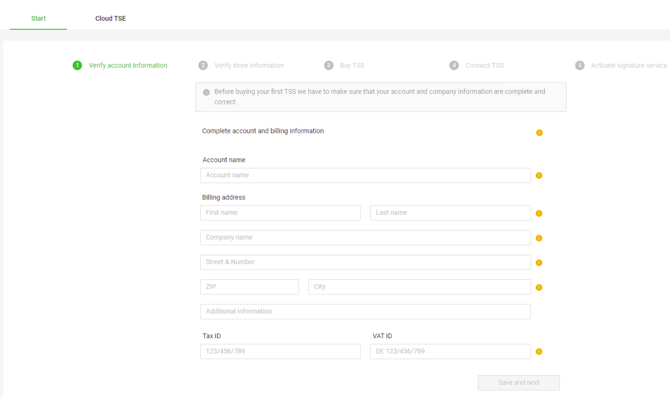Click the Account name label above the field
Viewport: 670px width, 397px height.
(223, 160)
